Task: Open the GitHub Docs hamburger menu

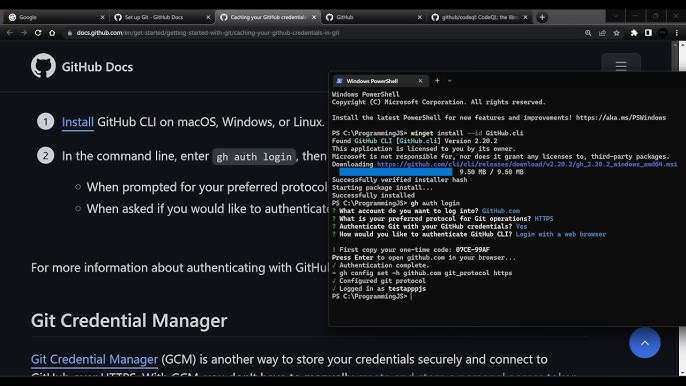Action: (621, 66)
